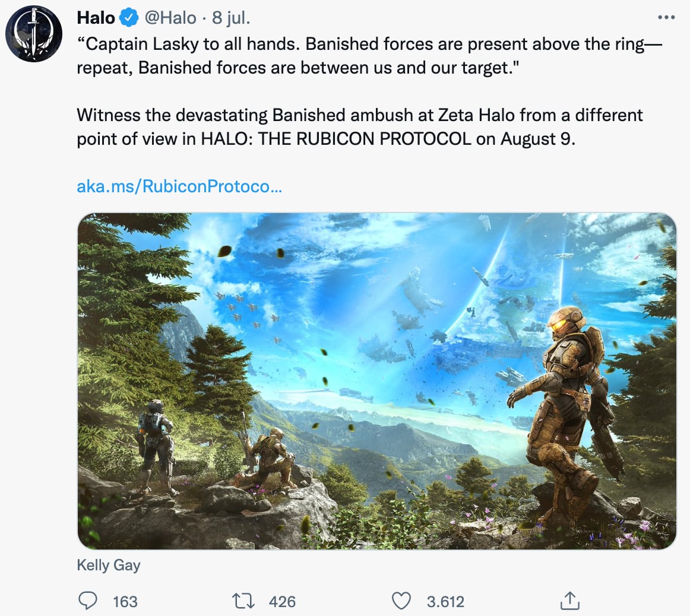Click the blue verified badge
The image size is (690, 616).
(x=129, y=18)
